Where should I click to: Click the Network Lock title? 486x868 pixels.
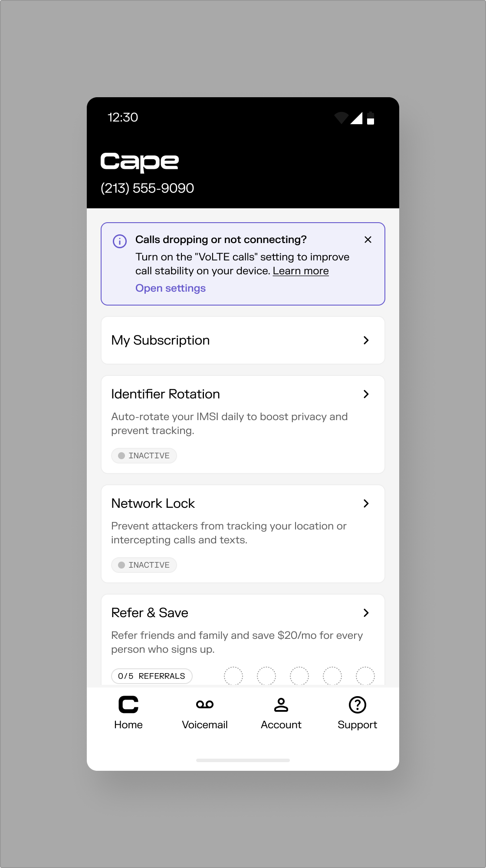153,503
